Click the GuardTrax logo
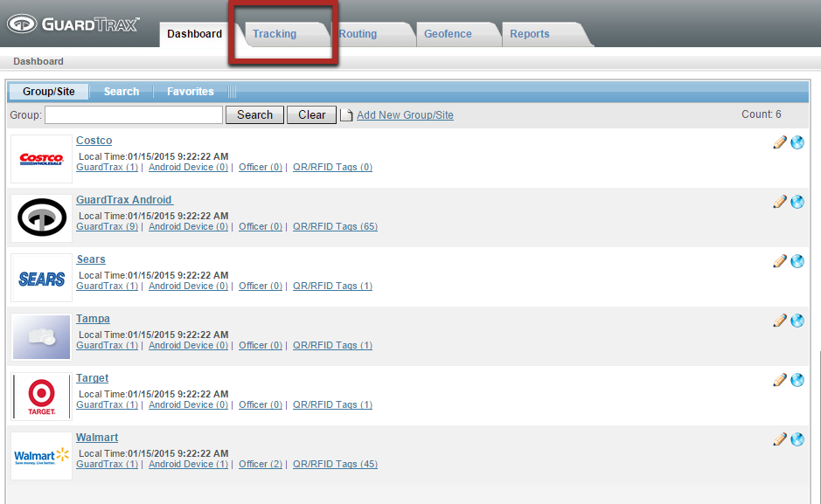Screen dimensions: 821x504 (x=73, y=24)
